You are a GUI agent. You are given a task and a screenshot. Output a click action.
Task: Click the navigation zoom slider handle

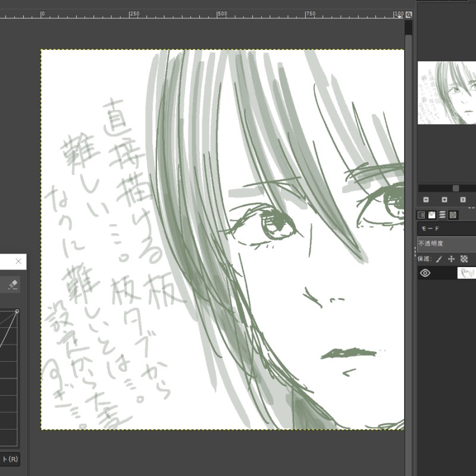pyautogui.click(x=456, y=188)
